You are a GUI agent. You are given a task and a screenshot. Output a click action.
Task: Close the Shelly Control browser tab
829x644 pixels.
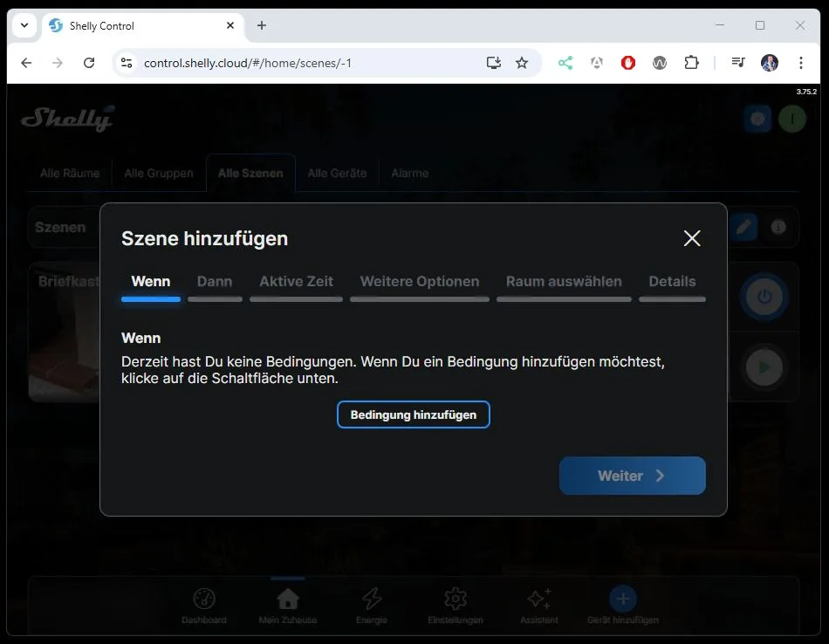(x=230, y=25)
